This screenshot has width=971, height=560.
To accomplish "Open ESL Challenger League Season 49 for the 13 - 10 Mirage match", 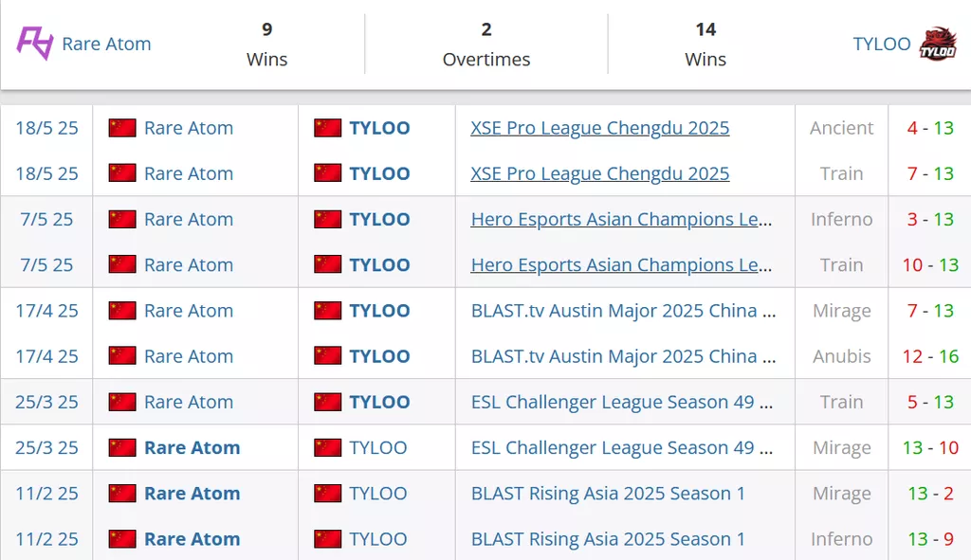I will (x=623, y=447).
